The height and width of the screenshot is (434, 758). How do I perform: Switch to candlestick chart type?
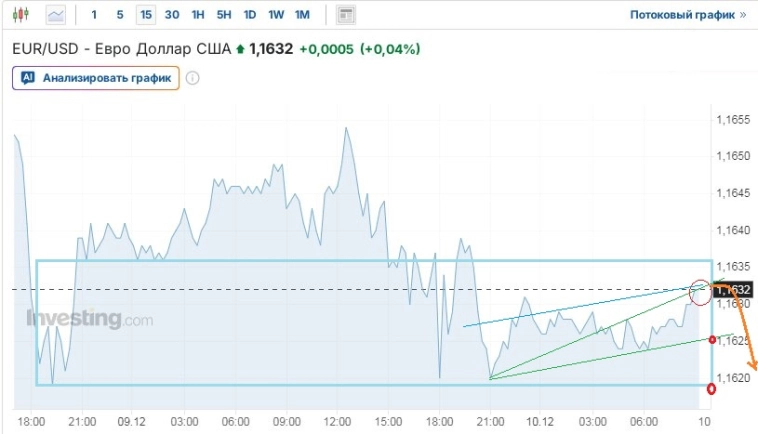tap(23, 15)
